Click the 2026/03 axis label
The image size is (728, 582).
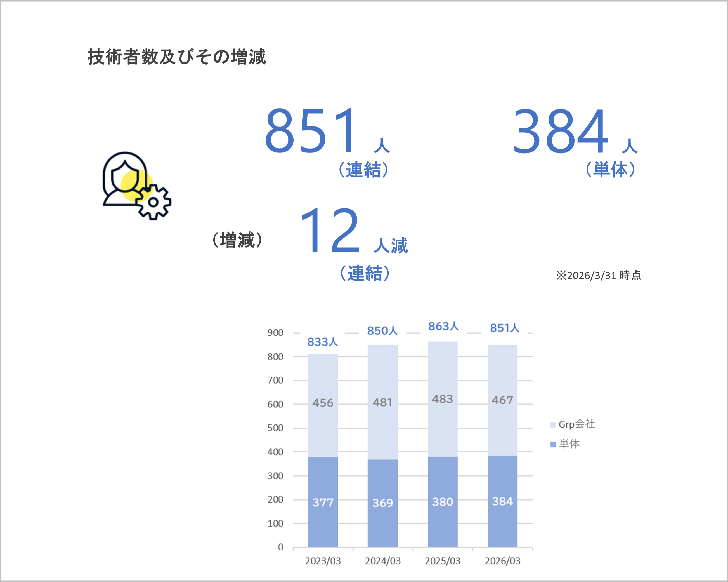pyautogui.click(x=502, y=561)
